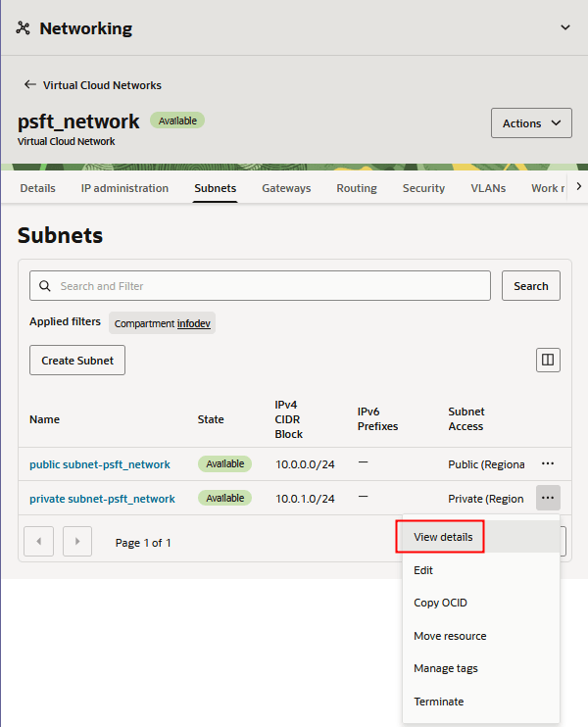588x727 pixels.
Task: Click the Search button
Action: tap(531, 286)
